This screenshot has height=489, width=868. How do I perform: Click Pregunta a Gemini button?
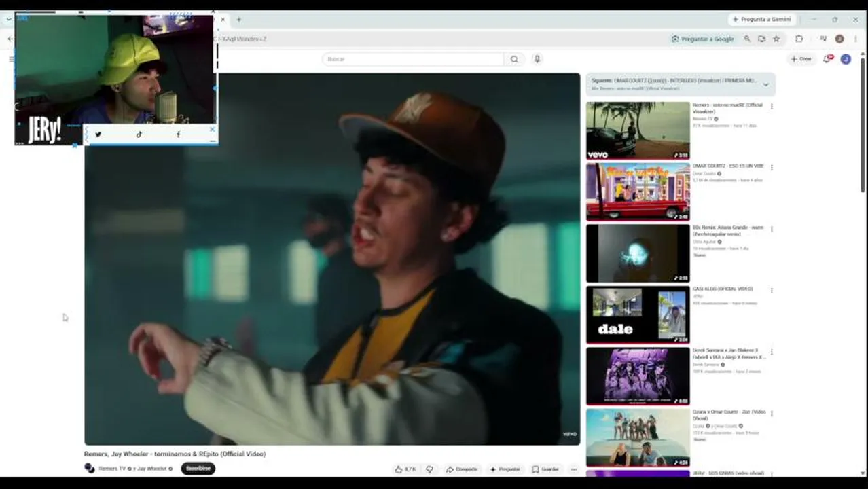point(761,20)
